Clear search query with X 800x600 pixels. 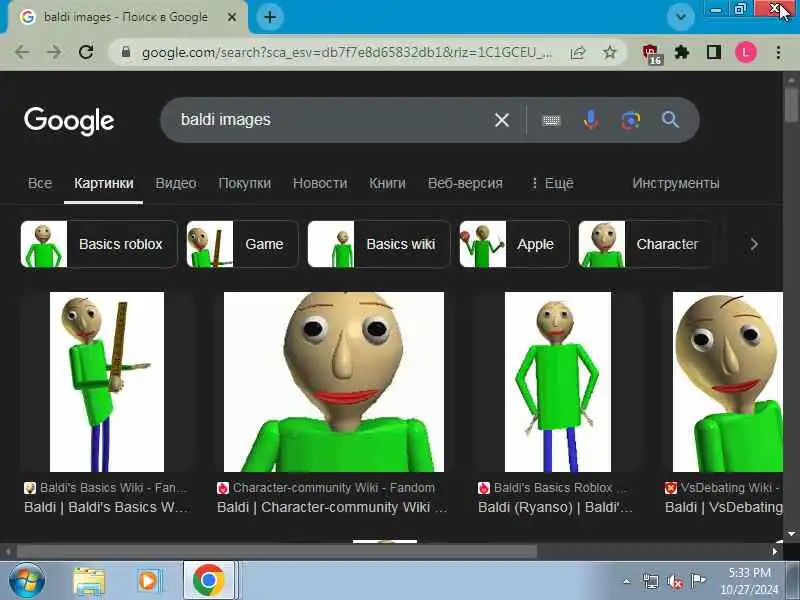(x=502, y=120)
